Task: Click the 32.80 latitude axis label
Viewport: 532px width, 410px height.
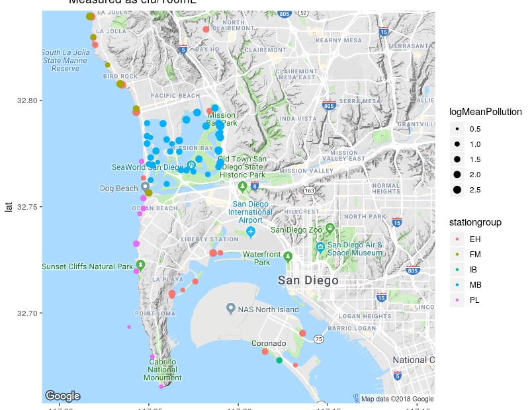Action: pyautogui.click(x=27, y=101)
